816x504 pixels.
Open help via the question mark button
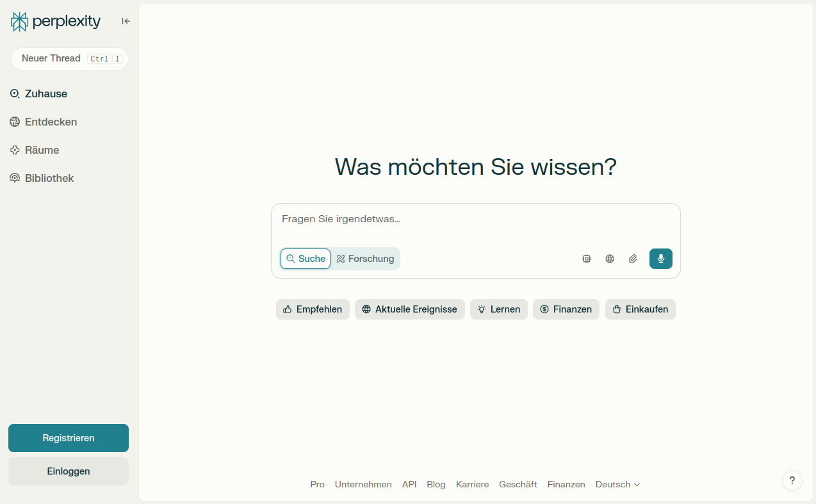[x=792, y=480]
